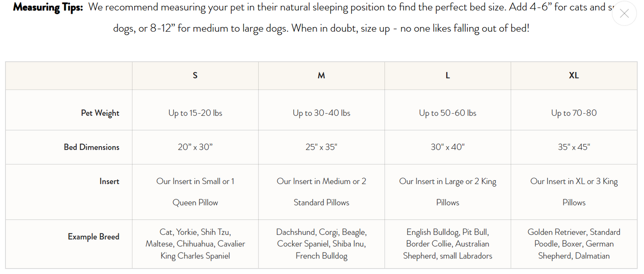Select the 25" x 35" dimensions cell
Viewport: 644px width, 274px height.
pos(321,147)
